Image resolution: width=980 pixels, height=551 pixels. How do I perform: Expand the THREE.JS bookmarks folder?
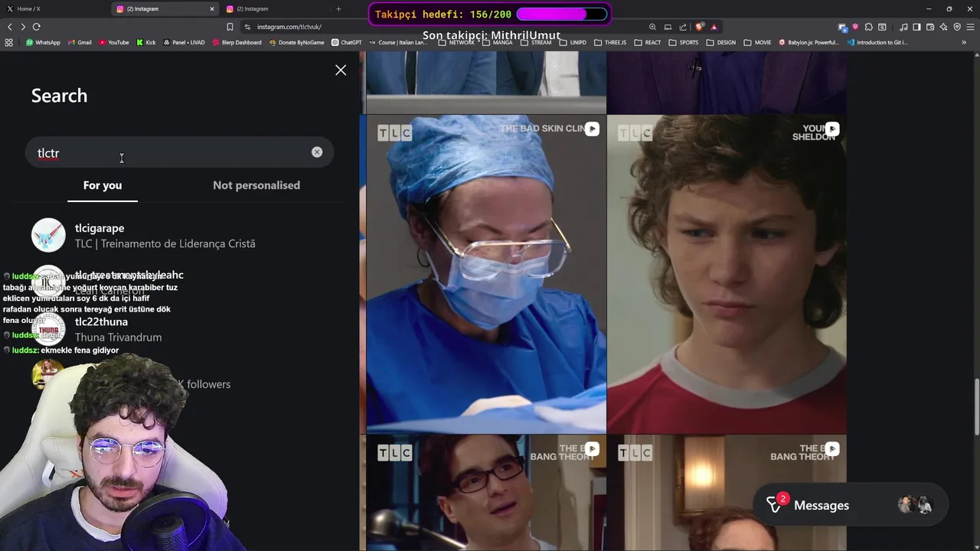[x=610, y=42]
